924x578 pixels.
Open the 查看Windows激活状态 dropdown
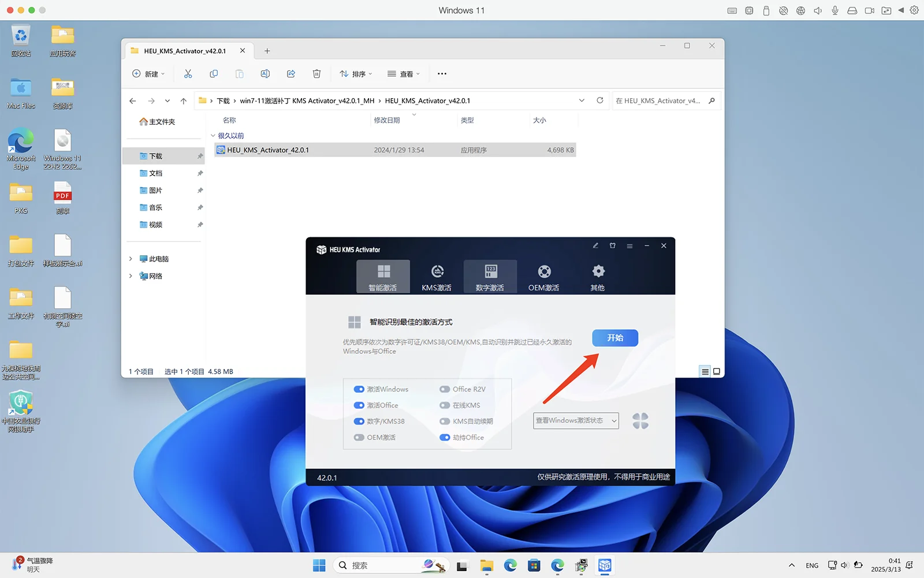576,421
